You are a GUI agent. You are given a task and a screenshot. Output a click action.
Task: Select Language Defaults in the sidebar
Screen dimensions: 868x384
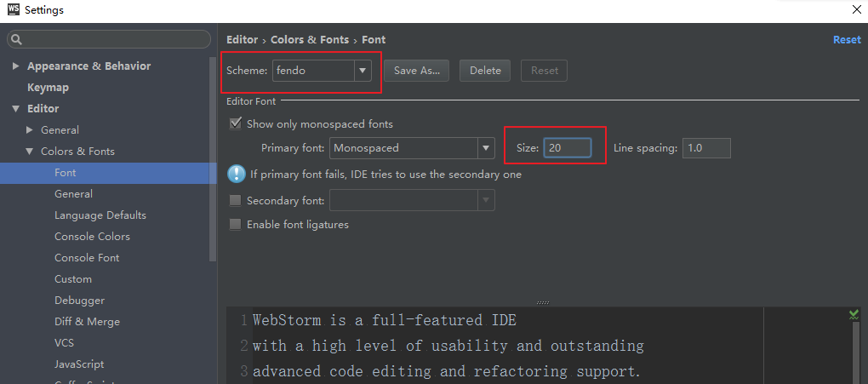pos(100,215)
